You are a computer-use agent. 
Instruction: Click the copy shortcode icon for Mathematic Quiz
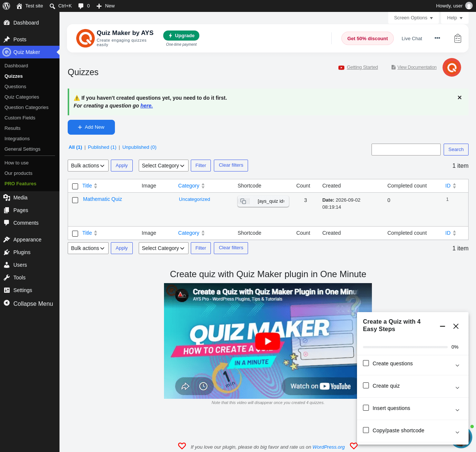[x=243, y=201]
